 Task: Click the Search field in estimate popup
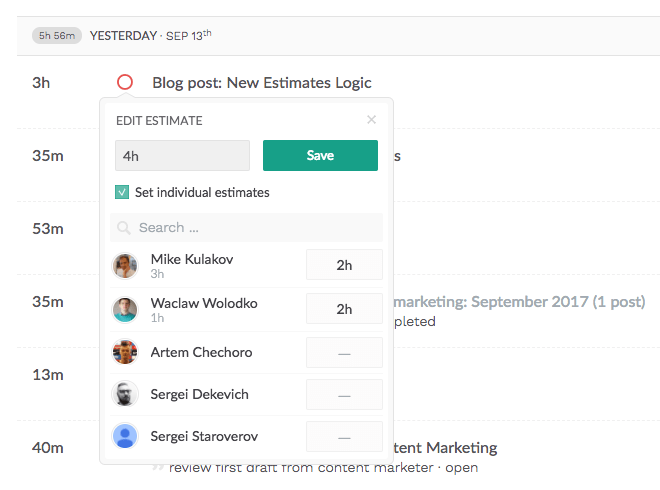[x=246, y=227]
